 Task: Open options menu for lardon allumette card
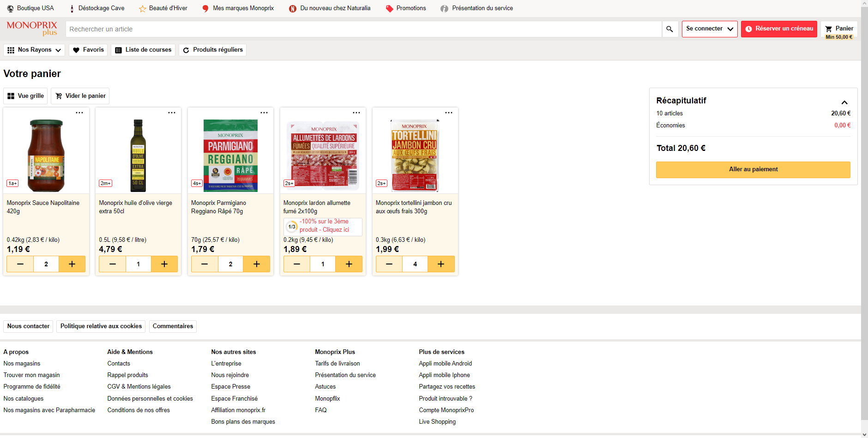coord(356,113)
